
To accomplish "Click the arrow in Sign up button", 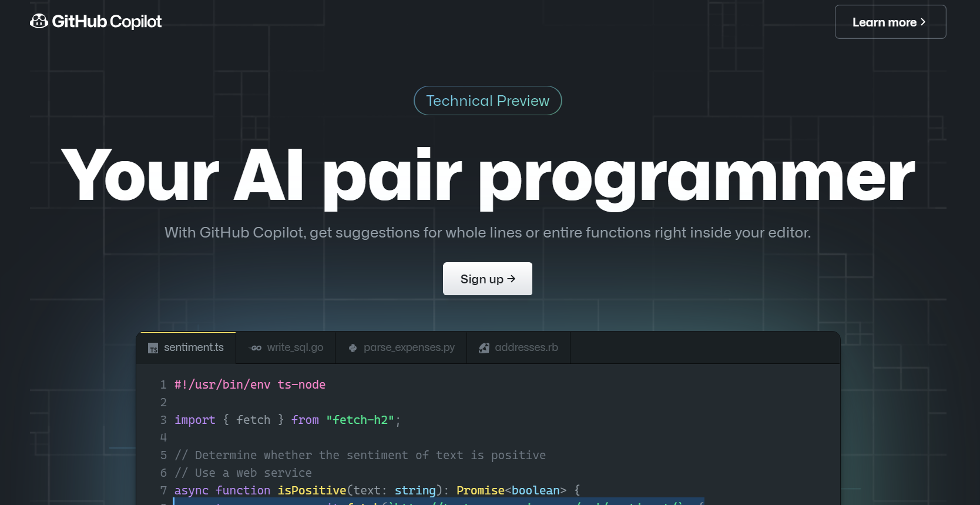I will 511,279.
